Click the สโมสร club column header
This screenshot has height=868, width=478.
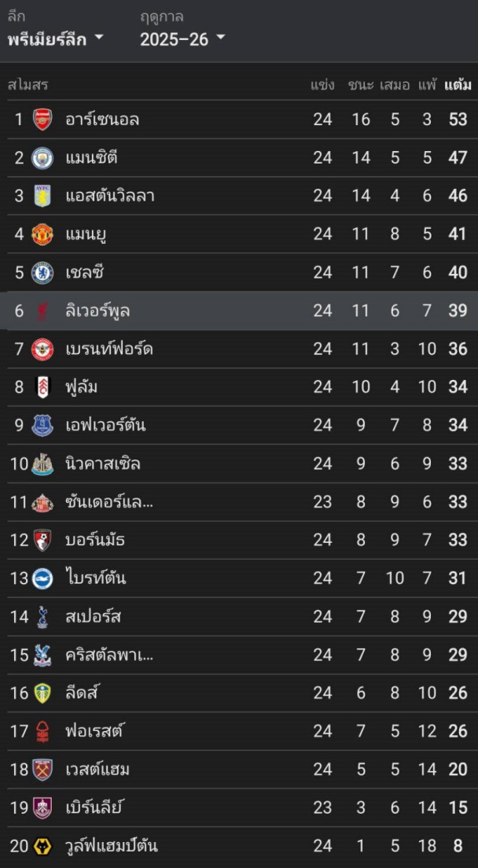28,85
